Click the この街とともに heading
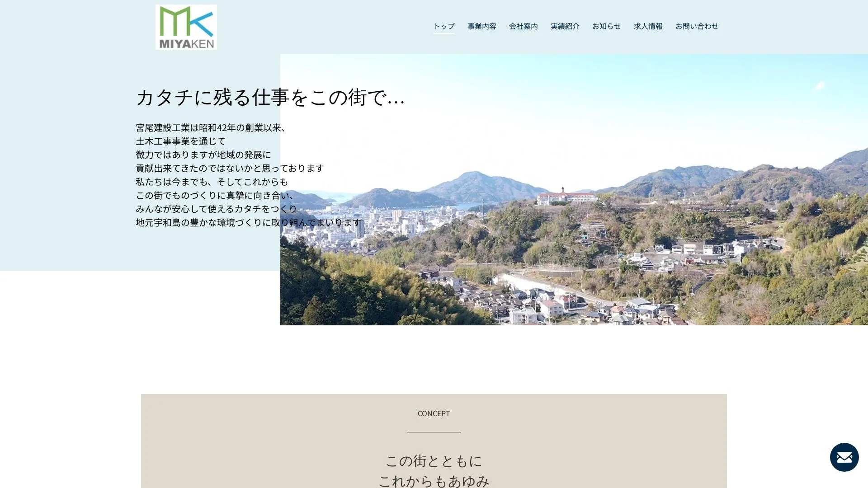This screenshot has width=868, height=488. pyautogui.click(x=434, y=461)
